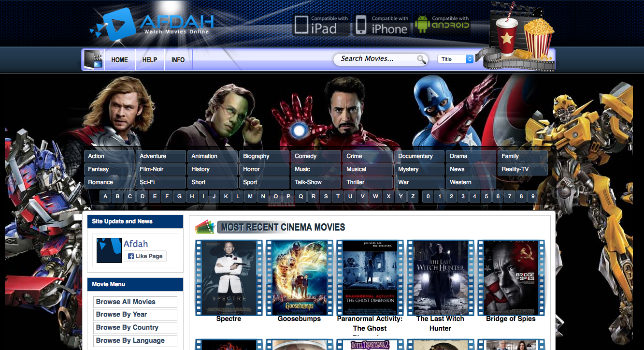The image size is (644, 350).
Task: Click the iPhone compatibility icon
Action: (x=382, y=25)
